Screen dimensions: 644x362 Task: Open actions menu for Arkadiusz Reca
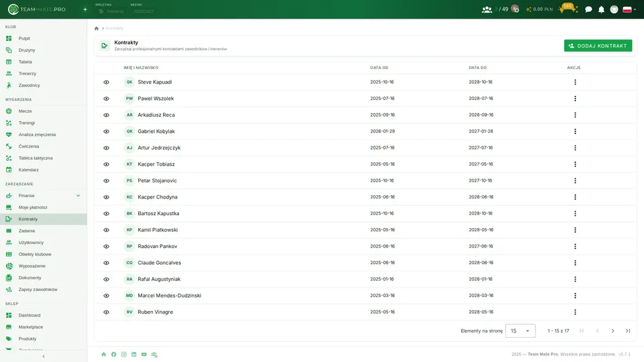(x=575, y=115)
